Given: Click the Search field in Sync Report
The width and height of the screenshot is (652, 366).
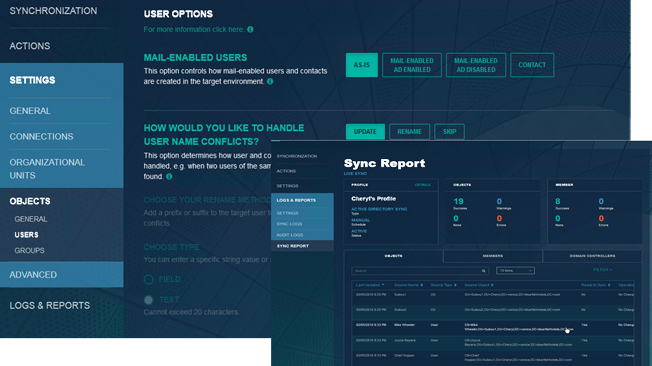Looking at the screenshot, I should tap(420, 271).
